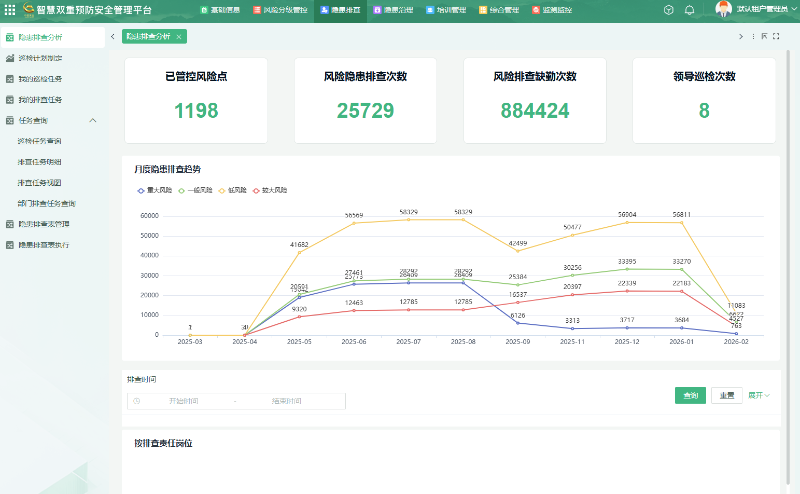Click the yellow 综合管理 icon in top navigation
The image size is (800, 494).
[x=483, y=10]
